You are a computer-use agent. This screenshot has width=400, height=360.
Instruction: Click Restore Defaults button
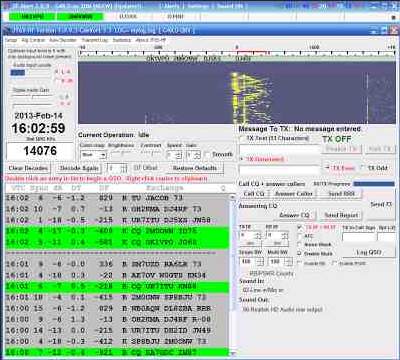tap(195, 168)
